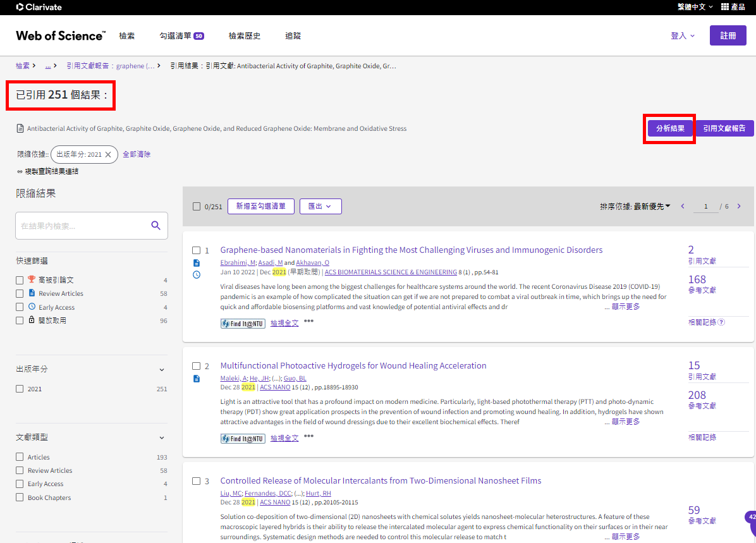Open the 追蹤 alerts menu
Screen dimensions: 756x543
coord(293,35)
